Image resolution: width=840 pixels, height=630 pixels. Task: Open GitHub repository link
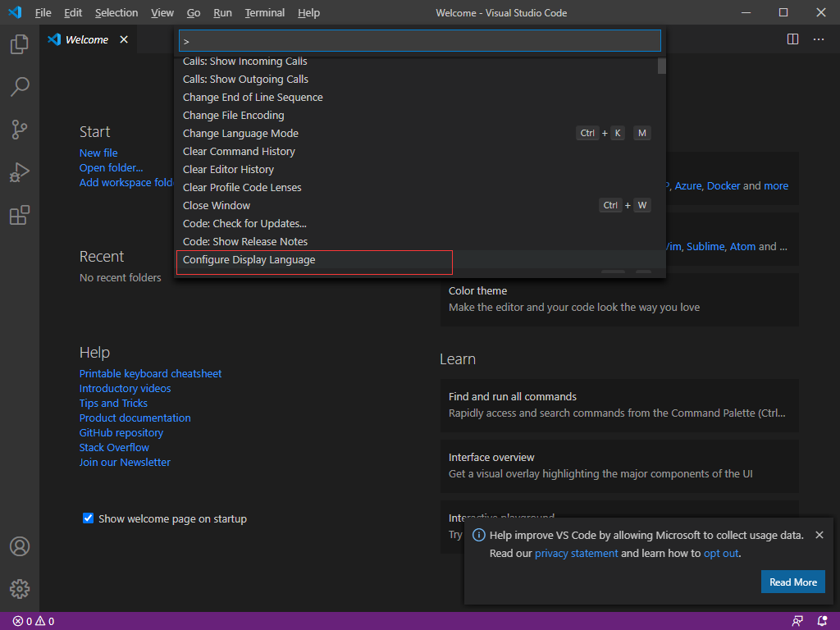(121, 432)
